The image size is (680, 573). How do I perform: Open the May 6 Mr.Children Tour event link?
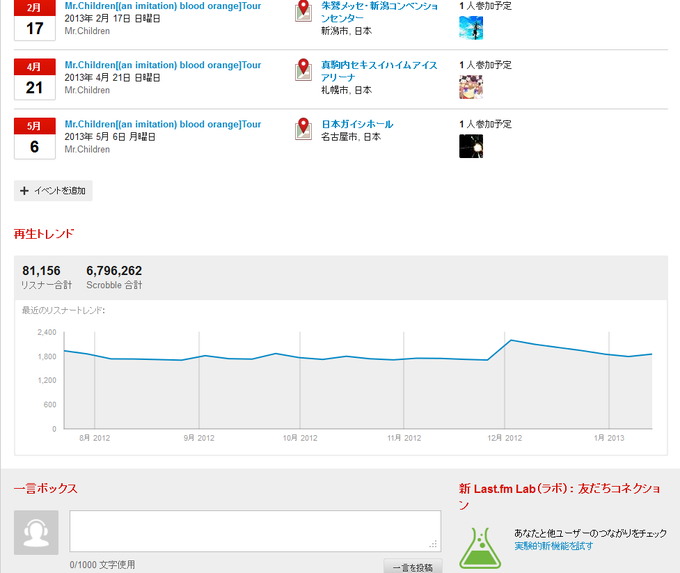(x=163, y=124)
